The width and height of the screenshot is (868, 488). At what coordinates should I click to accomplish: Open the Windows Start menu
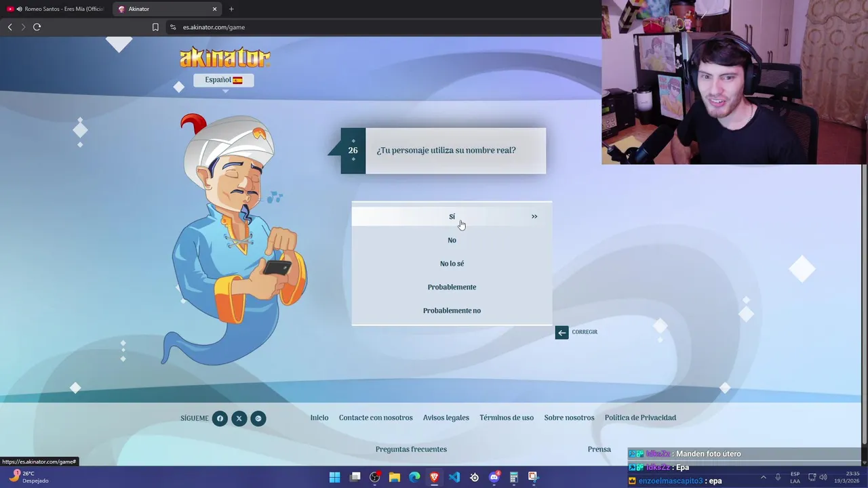334,477
